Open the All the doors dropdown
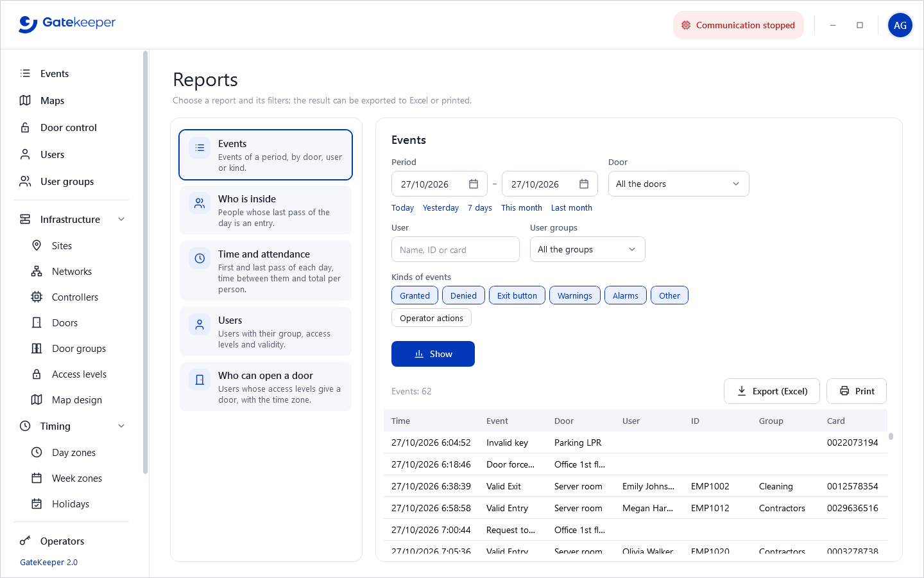924x578 pixels. tap(678, 184)
